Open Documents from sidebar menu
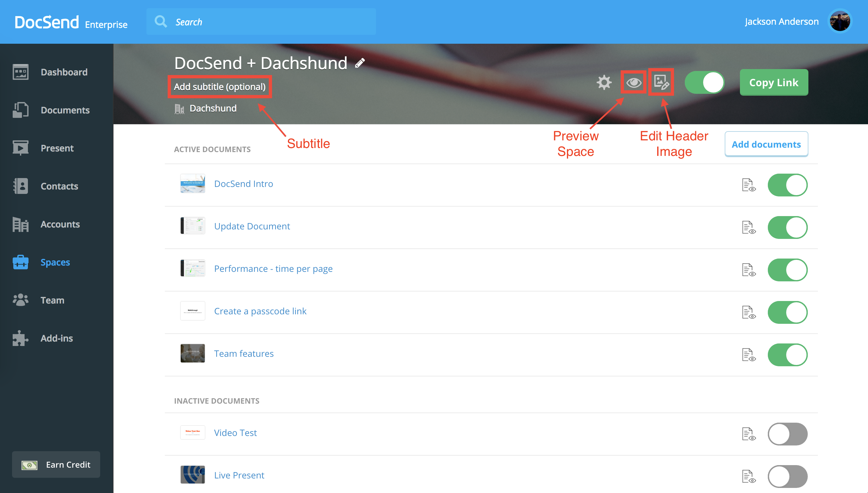The image size is (868, 493). pyautogui.click(x=65, y=110)
